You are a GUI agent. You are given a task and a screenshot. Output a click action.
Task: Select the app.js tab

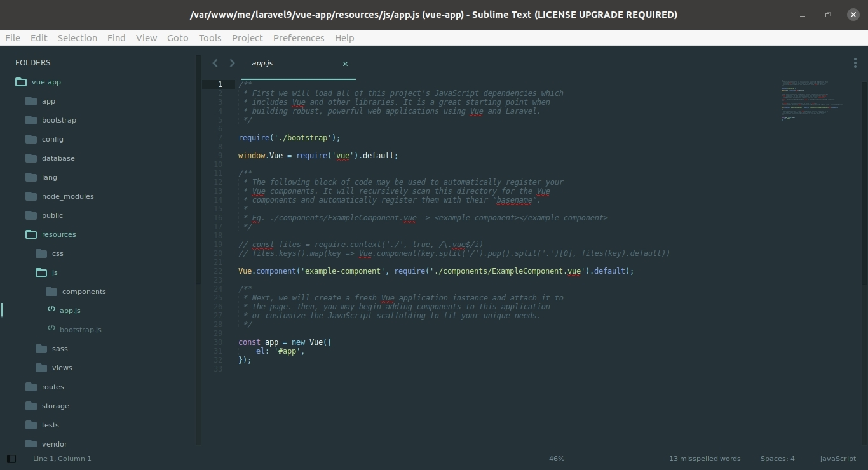pos(262,63)
